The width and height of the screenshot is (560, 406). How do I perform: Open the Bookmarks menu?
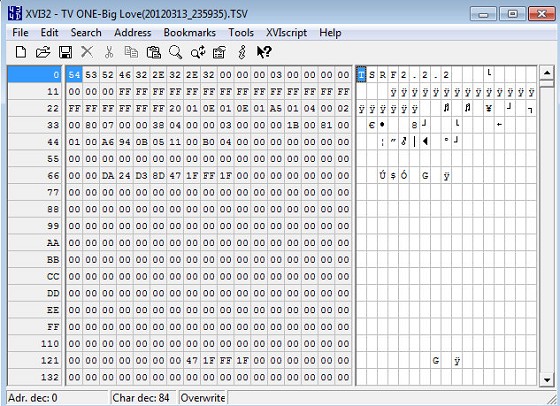[190, 32]
